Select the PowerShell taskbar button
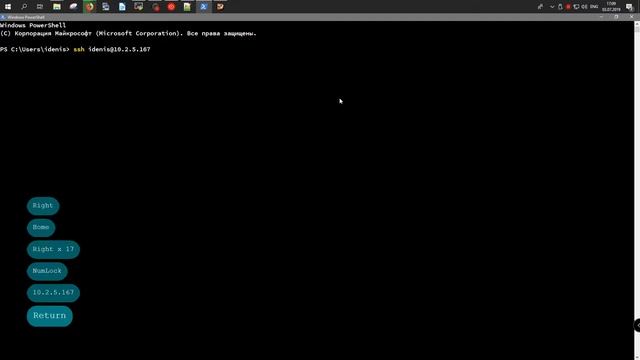 [204, 7]
